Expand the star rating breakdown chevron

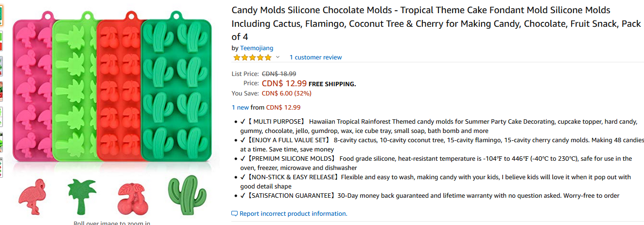278,57
